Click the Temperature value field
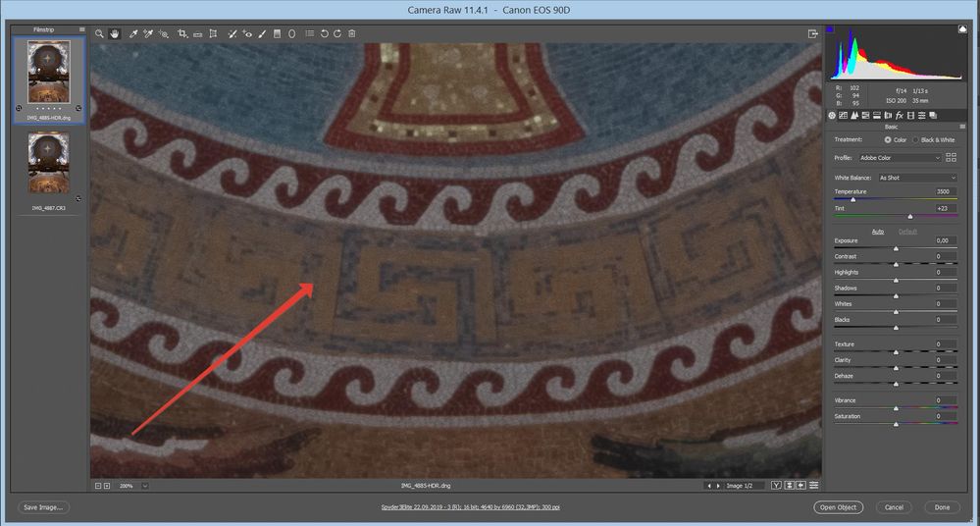This screenshot has width=980, height=526. [x=944, y=192]
